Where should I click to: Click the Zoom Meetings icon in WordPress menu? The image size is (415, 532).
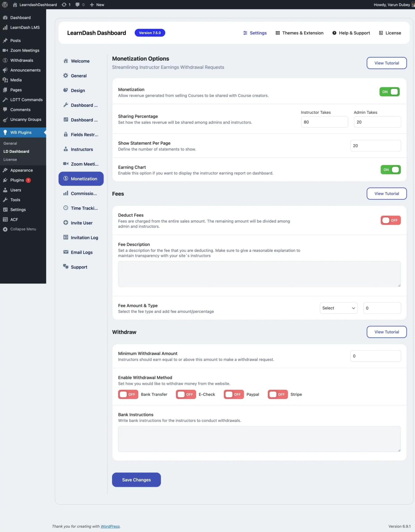[x=5, y=50]
